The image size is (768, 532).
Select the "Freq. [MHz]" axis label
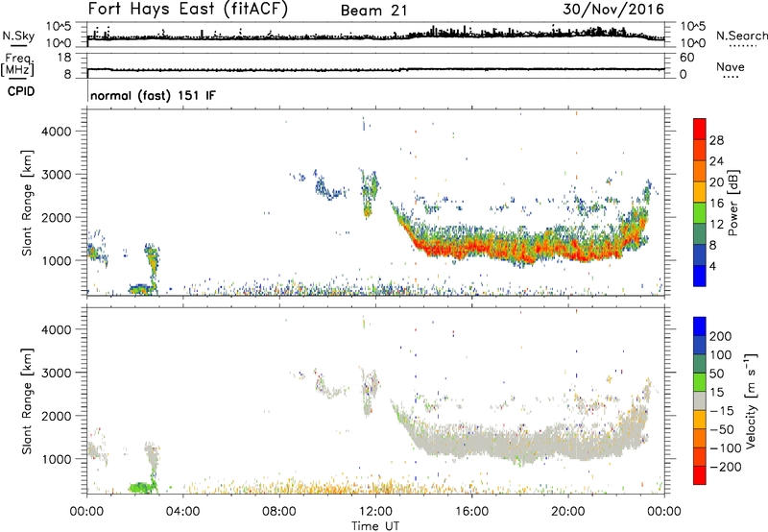17,65
